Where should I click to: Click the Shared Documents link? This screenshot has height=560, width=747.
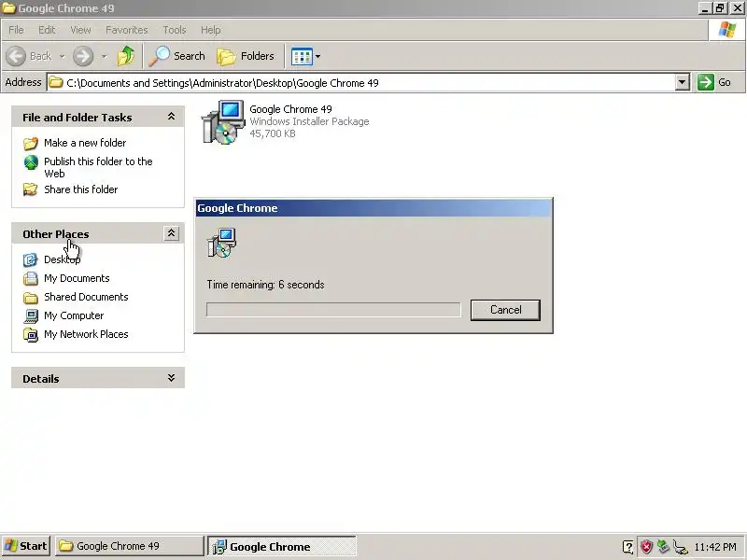tap(86, 297)
